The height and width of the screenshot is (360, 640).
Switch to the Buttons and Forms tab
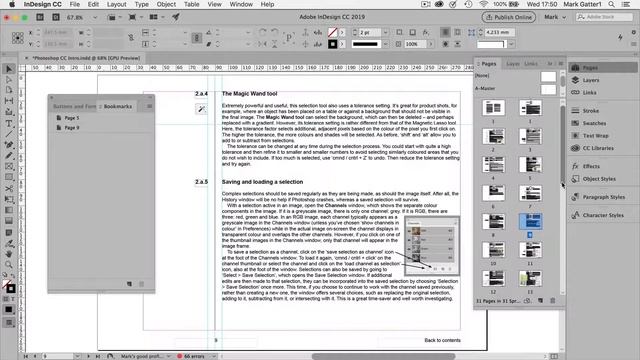tap(74, 107)
